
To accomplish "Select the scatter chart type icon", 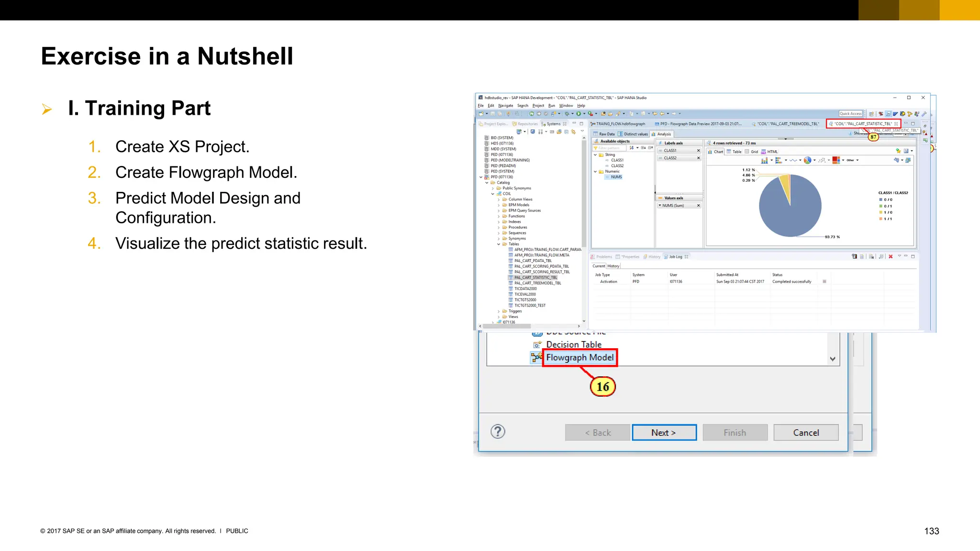I will pos(822,160).
